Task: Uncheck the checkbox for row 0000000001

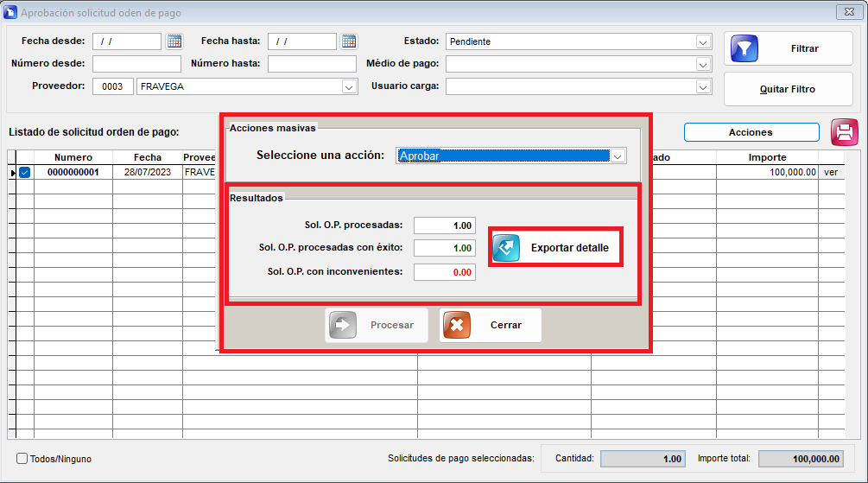Action: click(x=24, y=172)
